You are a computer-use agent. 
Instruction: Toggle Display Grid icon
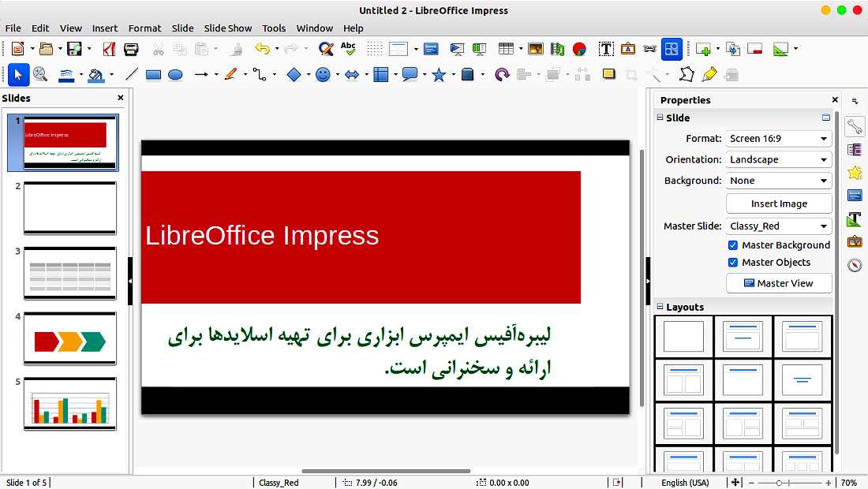(x=375, y=49)
